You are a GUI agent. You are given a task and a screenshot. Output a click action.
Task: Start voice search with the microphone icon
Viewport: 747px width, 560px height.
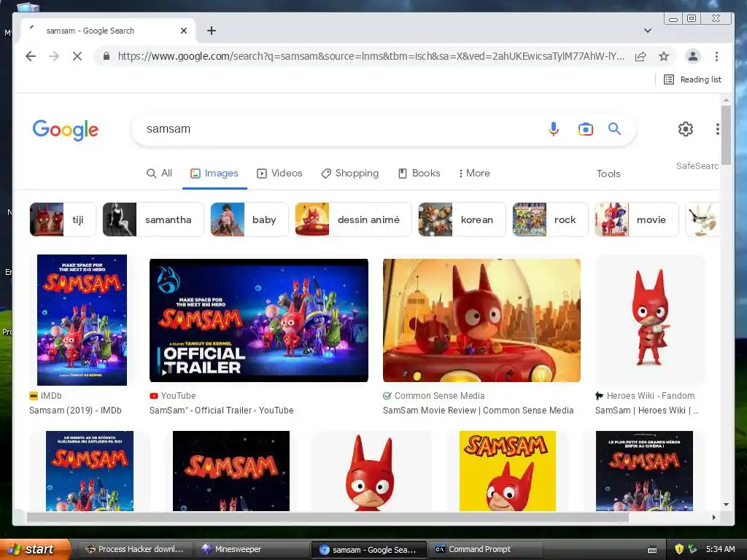point(553,129)
